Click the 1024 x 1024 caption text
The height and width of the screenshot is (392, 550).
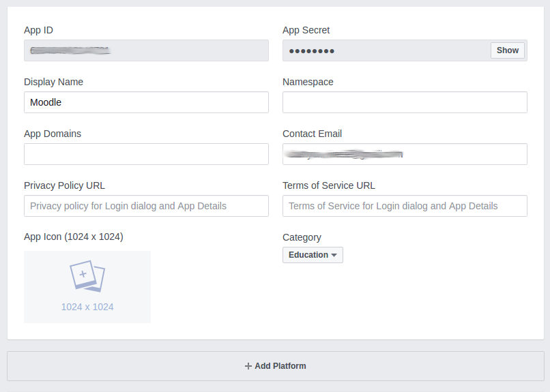pyautogui.click(x=87, y=307)
